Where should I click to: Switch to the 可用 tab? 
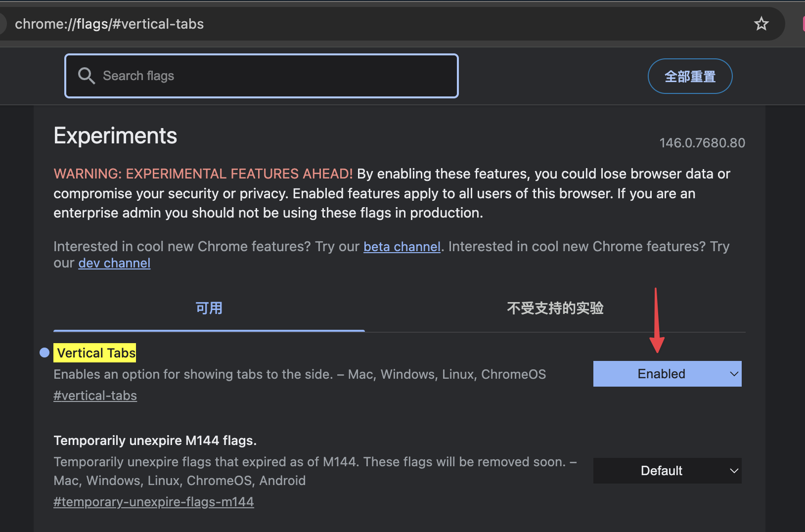point(209,309)
